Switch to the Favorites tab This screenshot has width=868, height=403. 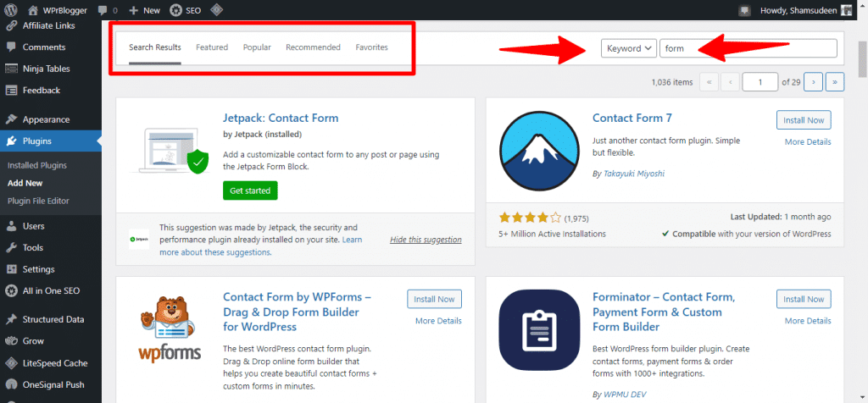coord(372,47)
